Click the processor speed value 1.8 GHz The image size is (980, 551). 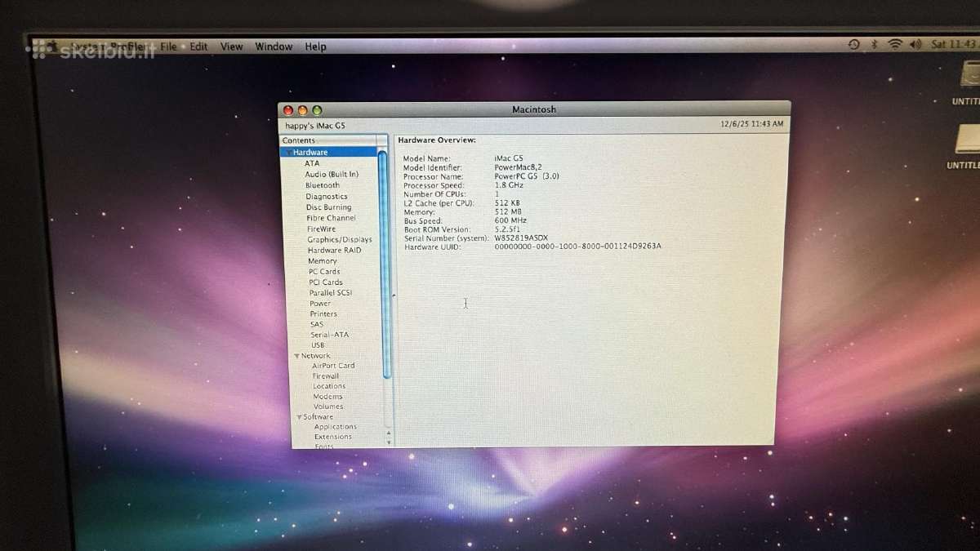(510, 185)
